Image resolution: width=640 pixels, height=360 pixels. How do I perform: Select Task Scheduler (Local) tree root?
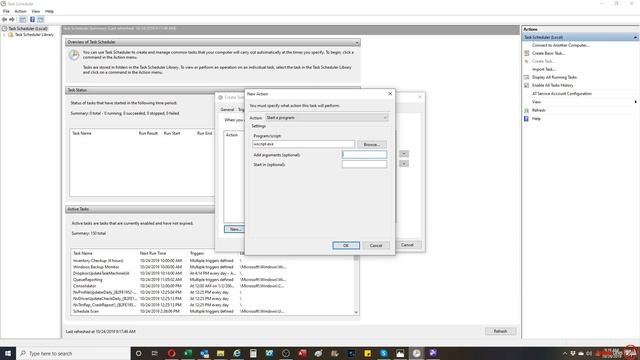[x=28, y=29]
